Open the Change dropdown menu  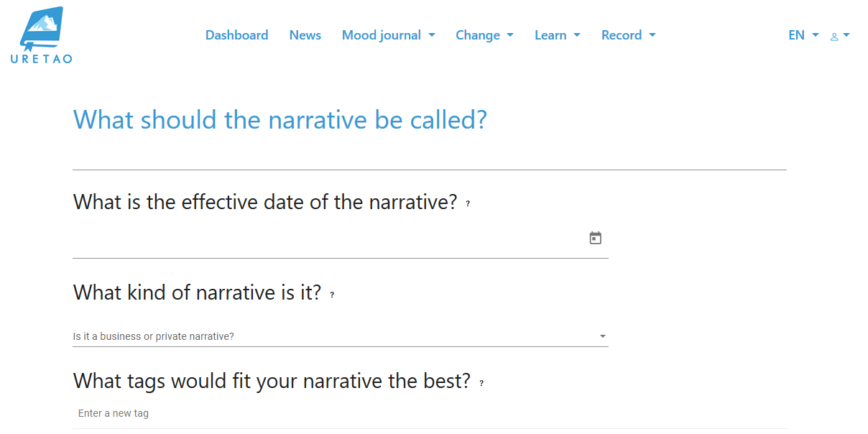pyautogui.click(x=484, y=35)
